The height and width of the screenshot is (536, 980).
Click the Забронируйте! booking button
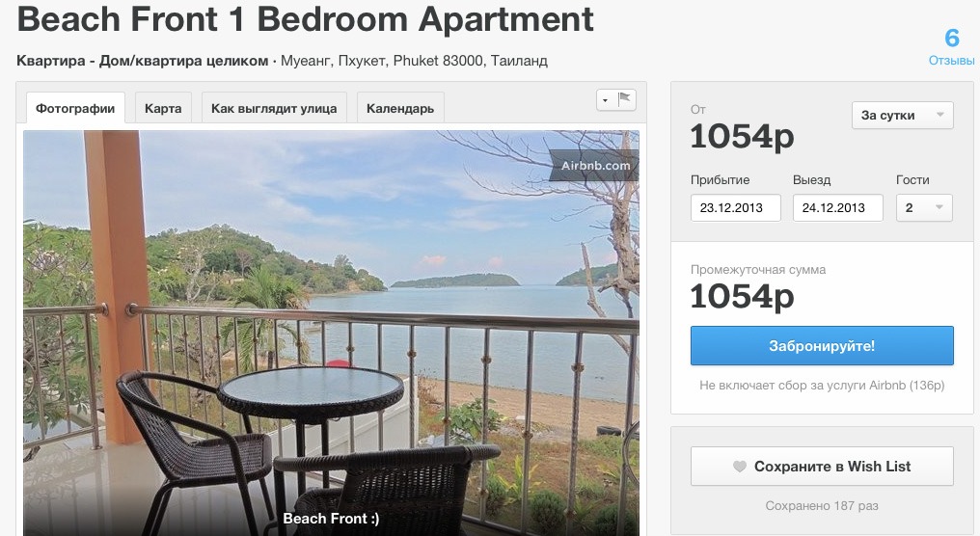(x=822, y=345)
